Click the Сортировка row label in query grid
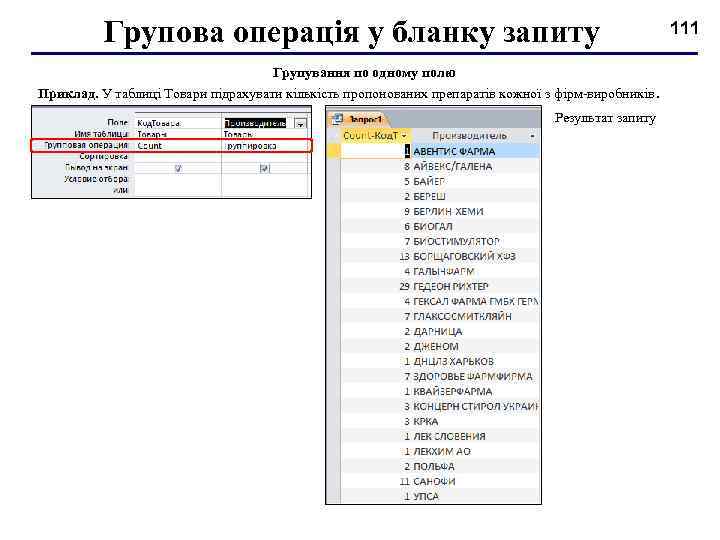 [x=103, y=157]
